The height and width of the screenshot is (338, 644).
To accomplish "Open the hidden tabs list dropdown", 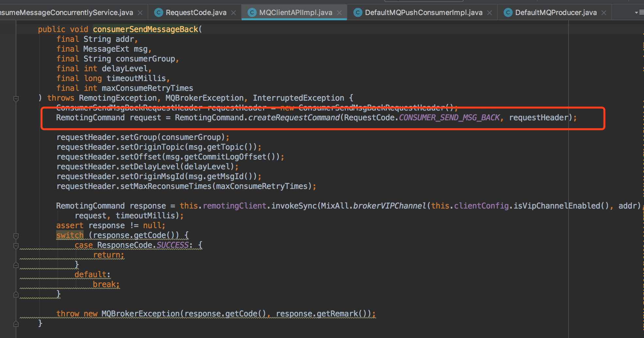I will click(639, 12).
